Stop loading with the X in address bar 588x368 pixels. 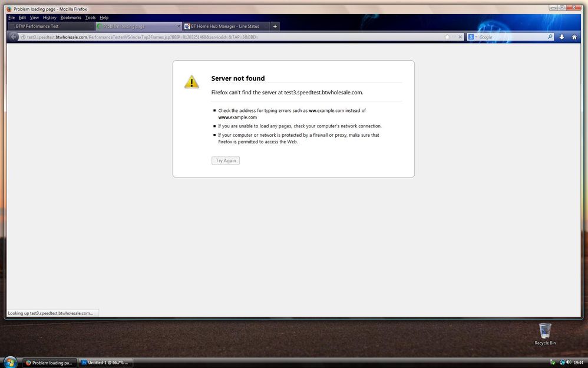pos(460,37)
